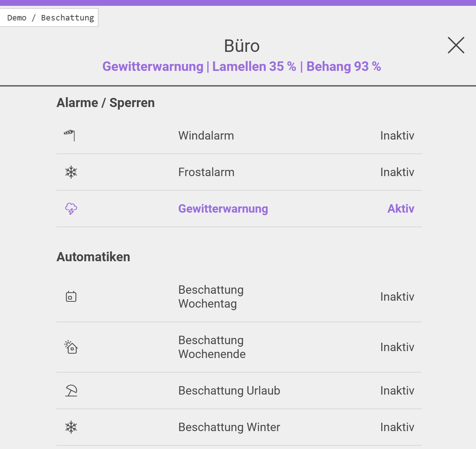Toggle the Frostalarm Inaktiv status

click(x=397, y=172)
